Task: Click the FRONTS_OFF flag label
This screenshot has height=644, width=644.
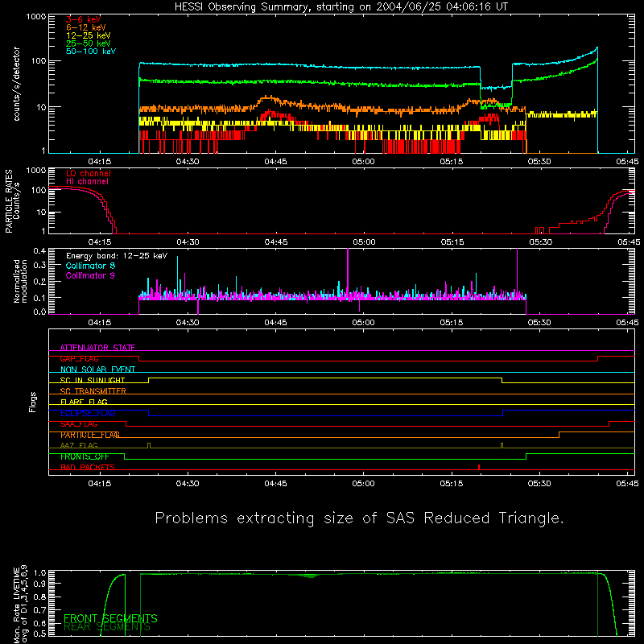Action: (85, 456)
